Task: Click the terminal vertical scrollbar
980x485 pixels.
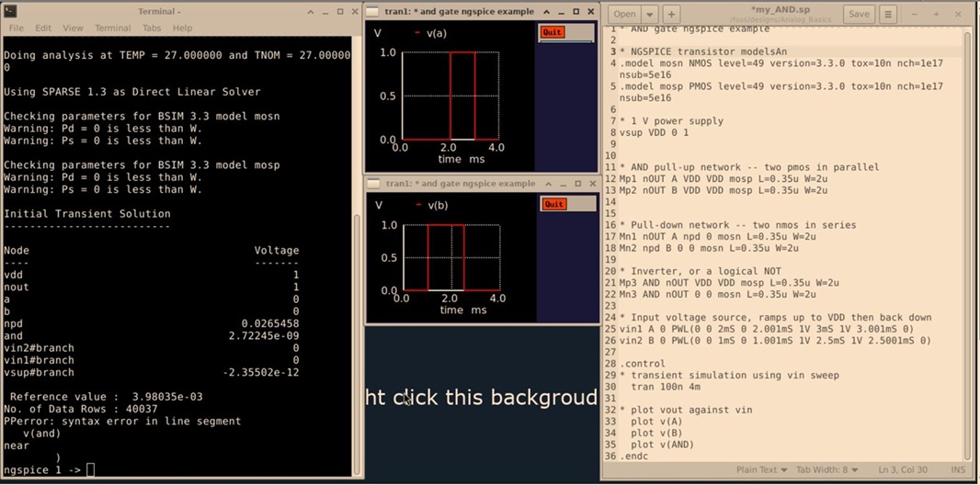Action: 358,276
